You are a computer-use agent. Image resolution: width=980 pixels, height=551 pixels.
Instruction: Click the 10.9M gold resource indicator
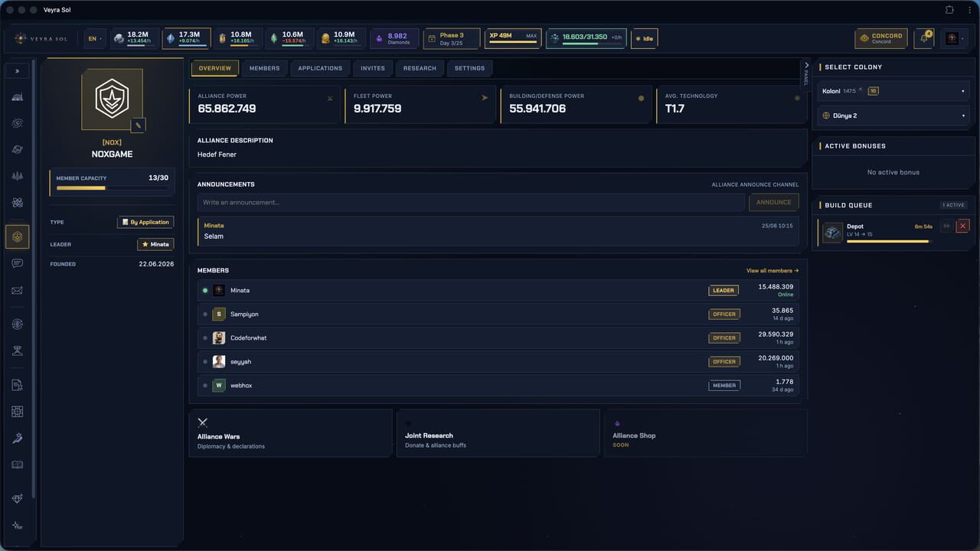click(x=341, y=38)
